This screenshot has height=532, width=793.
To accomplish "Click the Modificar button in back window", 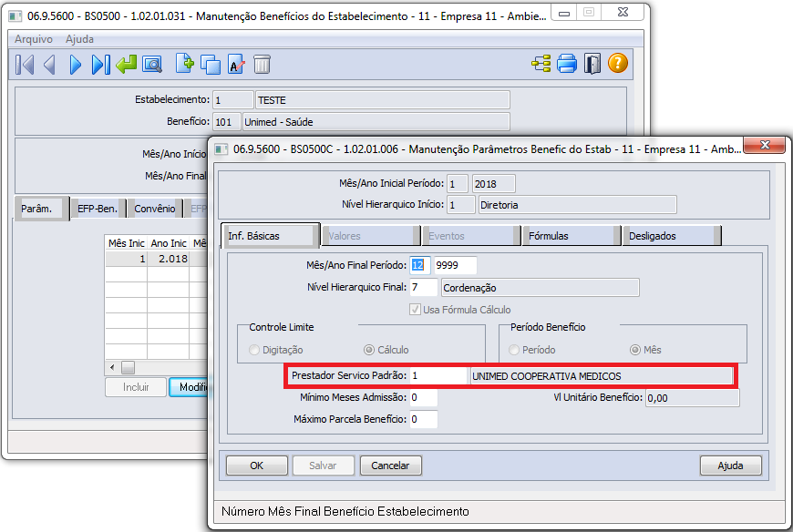I will tap(190, 387).
